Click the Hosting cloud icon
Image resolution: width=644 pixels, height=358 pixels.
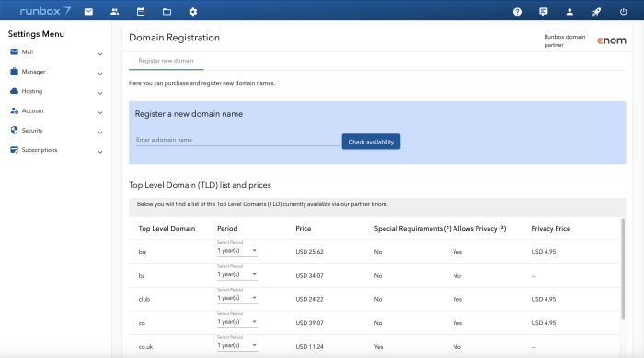tap(14, 91)
